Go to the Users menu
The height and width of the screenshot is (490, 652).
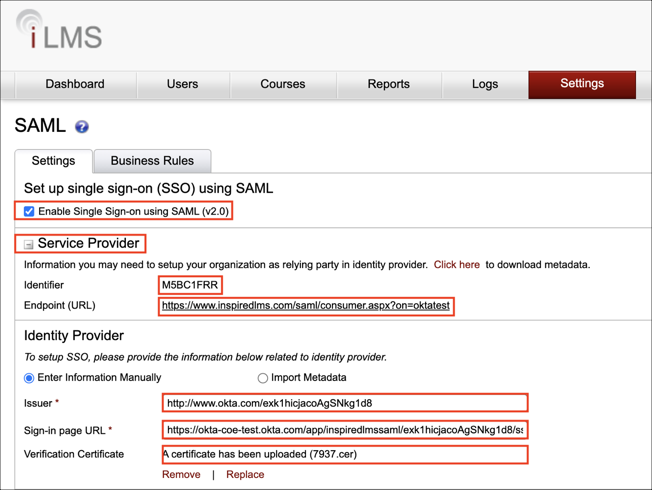tap(182, 84)
